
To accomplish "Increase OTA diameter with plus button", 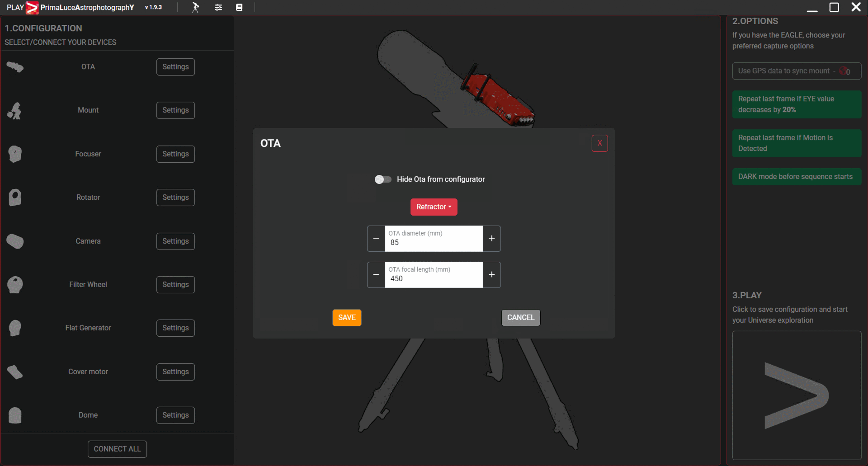I will [492, 239].
